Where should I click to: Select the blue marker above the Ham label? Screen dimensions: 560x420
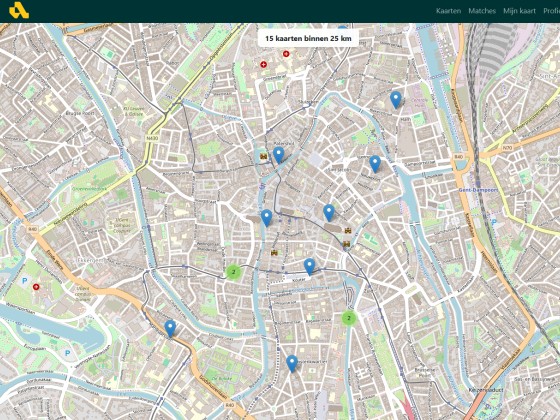pyautogui.click(x=396, y=100)
